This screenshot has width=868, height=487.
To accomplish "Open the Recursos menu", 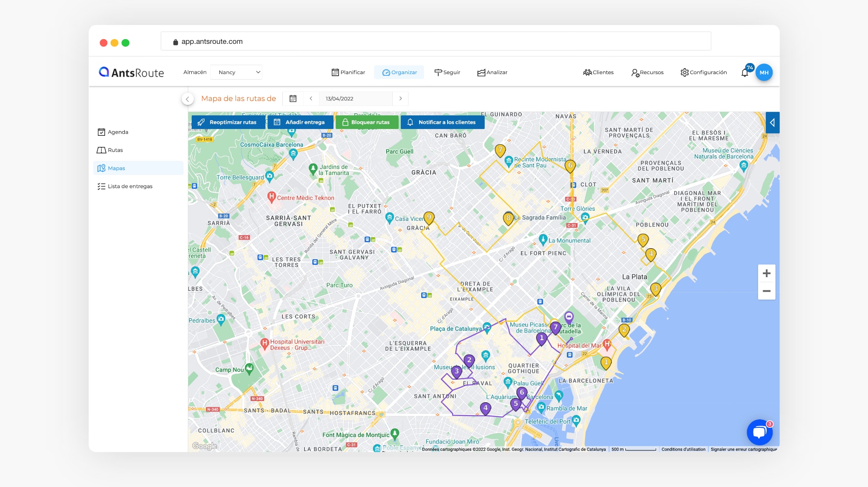I will click(647, 72).
